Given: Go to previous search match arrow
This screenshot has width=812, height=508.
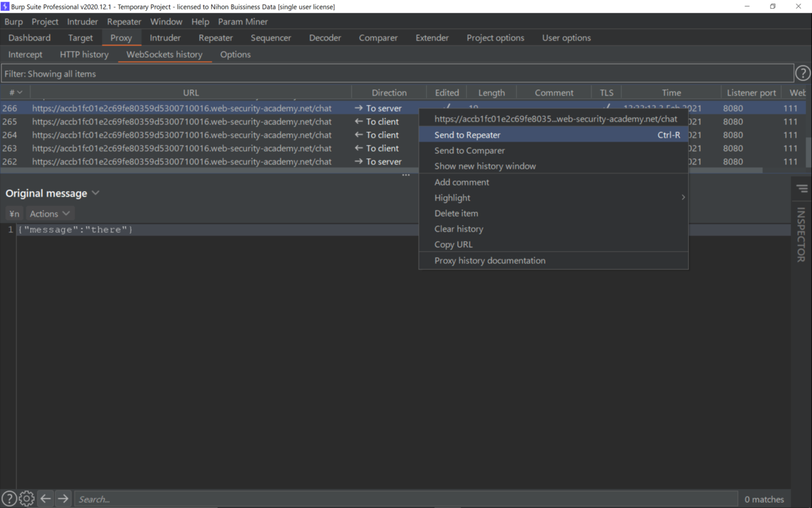Looking at the screenshot, I should 45,499.
